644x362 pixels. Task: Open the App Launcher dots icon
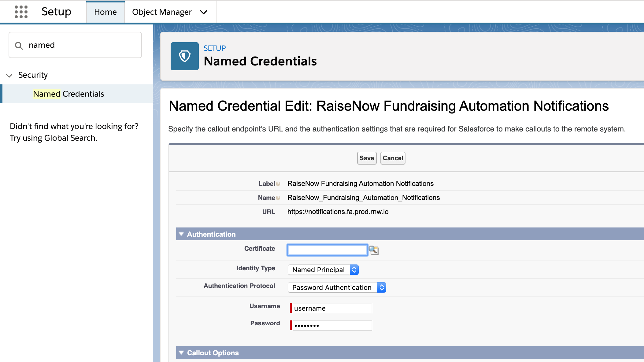click(x=21, y=12)
